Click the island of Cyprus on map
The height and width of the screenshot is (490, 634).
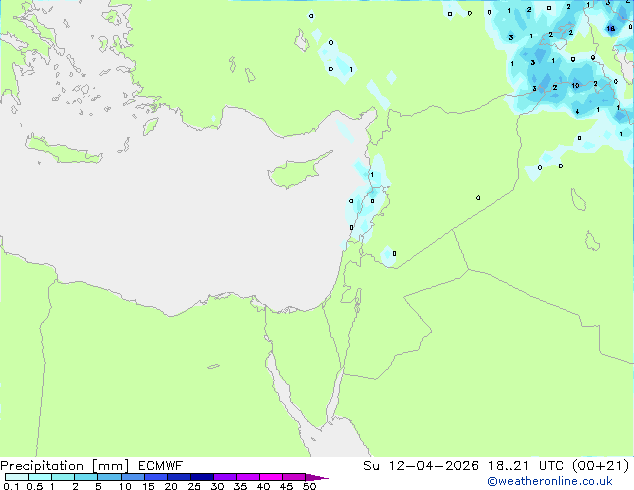click(295, 172)
